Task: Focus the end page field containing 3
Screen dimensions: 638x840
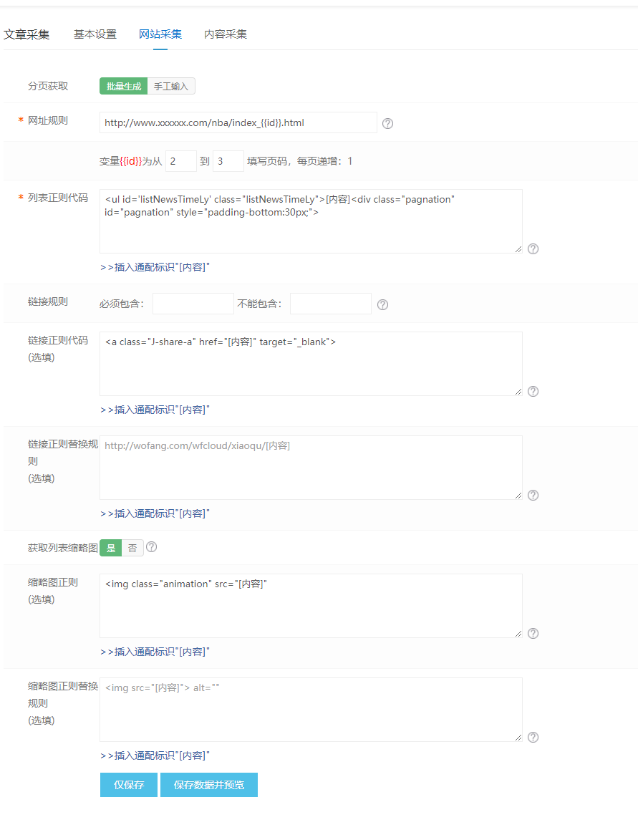Action: [228, 161]
